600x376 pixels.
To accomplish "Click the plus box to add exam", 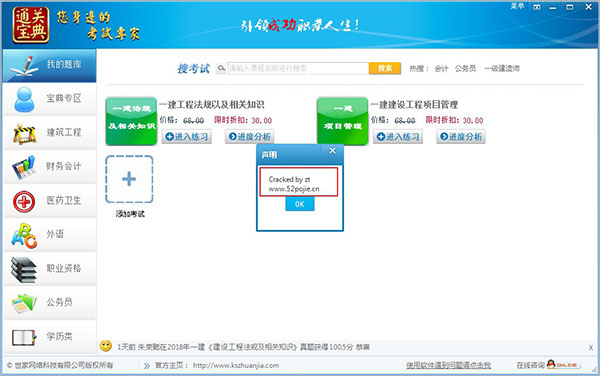I will [129, 179].
